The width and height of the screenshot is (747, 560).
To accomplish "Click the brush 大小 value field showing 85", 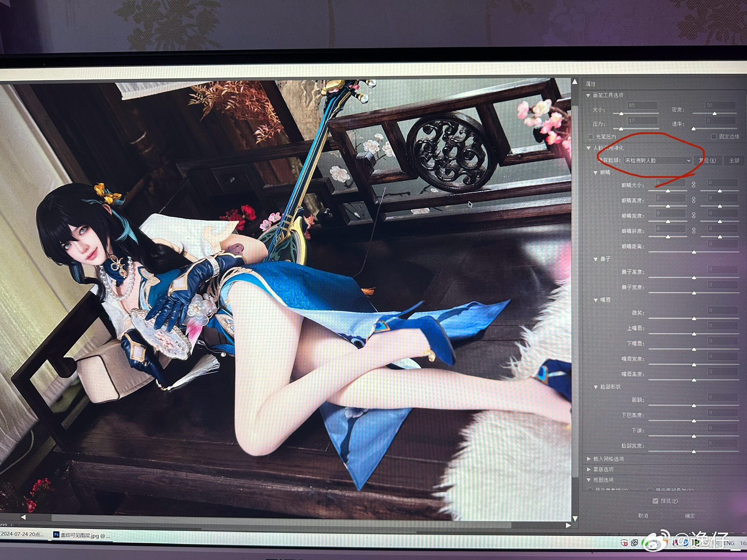I will (642, 105).
